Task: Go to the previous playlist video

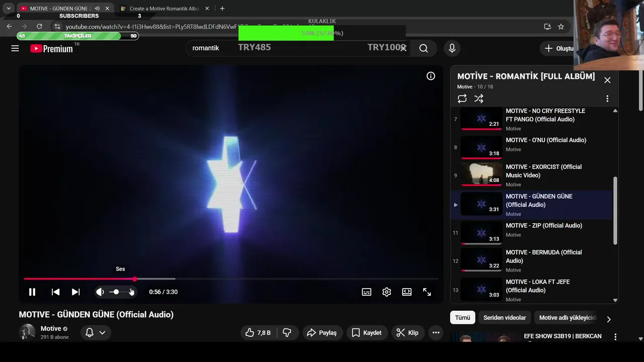Action: [x=55, y=292]
